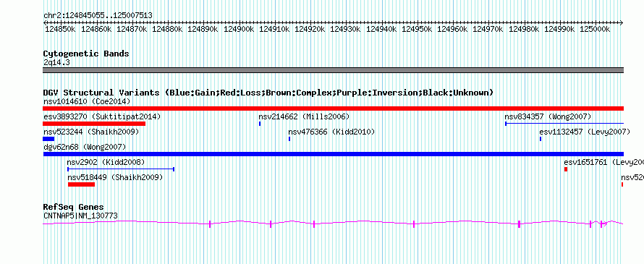Click the RefSeq Genes track title
644x264 pixels.
click(x=74, y=207)
